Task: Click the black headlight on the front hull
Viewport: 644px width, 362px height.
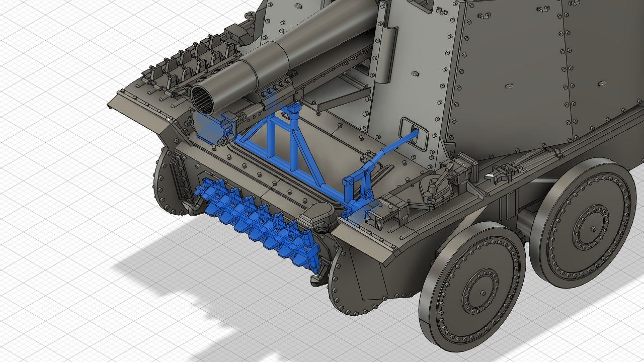Action: point(317,217)
